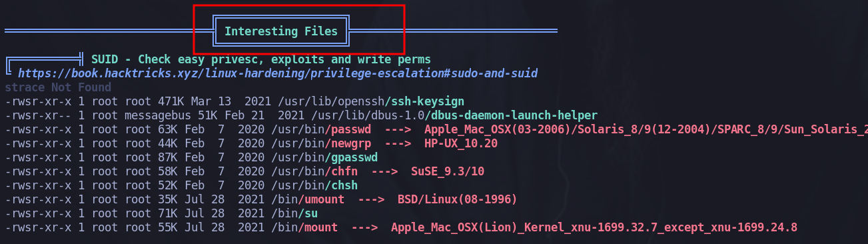Screen dimensions: 868x244
Task: Click the Apple_Mac_OSX(Lion)_Kernel exploit note
Action: (594, 227)
